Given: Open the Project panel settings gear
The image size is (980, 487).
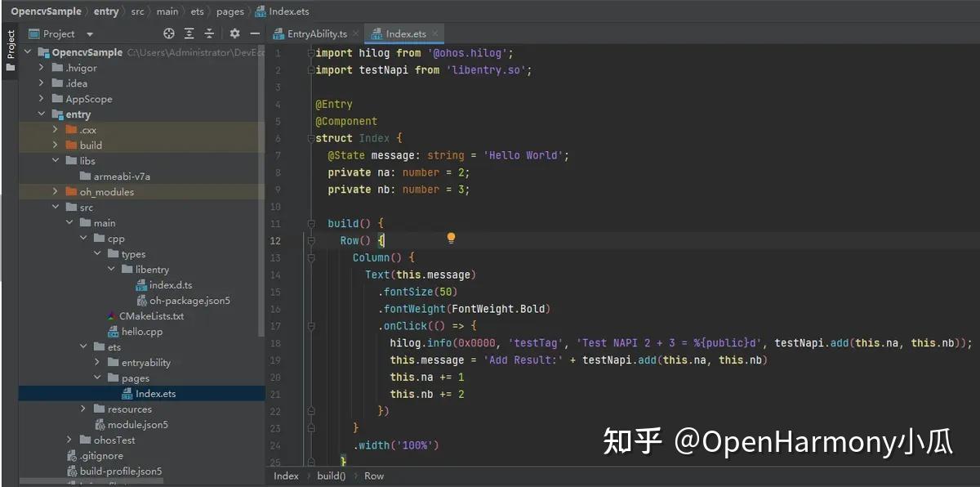Looking at the screenshot, I should point(234,34).
